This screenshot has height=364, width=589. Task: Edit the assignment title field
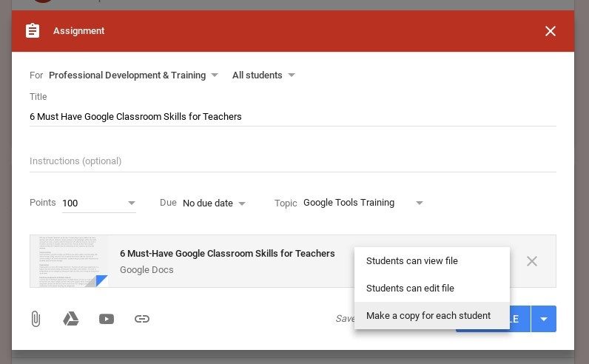pyautogui.click(x=292, y=117)
